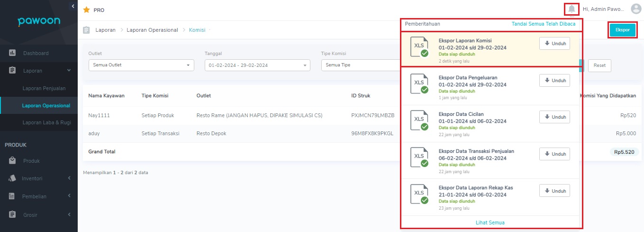Click XLS file icon for Data Cicilan
The image size is (644, 232).
coord(419,120)
